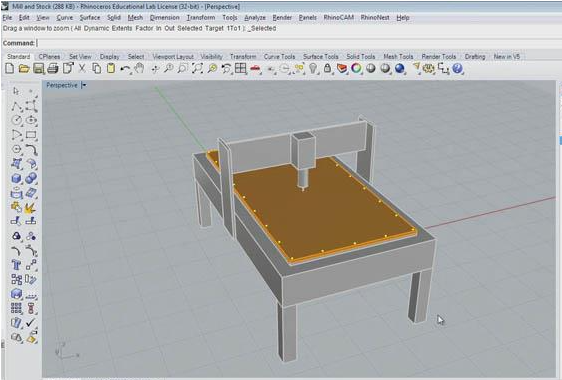Click the Zoom Dynamic magnifier icon
Screen dimensions: 562x380
(168, 68)
